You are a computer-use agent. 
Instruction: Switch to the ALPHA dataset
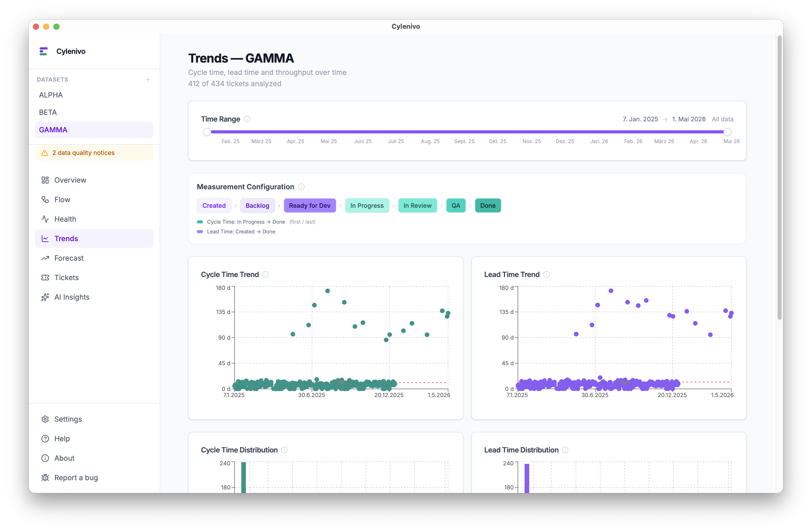tap(51, 95)
